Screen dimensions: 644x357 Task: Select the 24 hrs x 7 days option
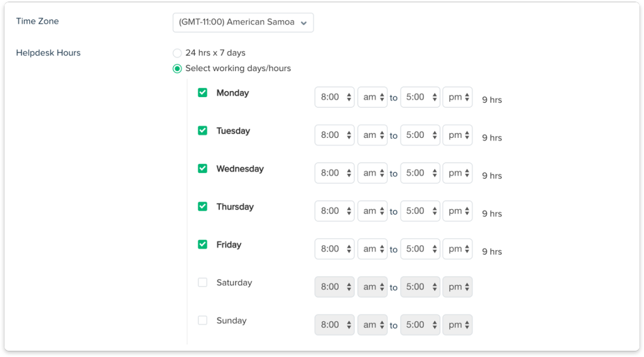[177, 53]
